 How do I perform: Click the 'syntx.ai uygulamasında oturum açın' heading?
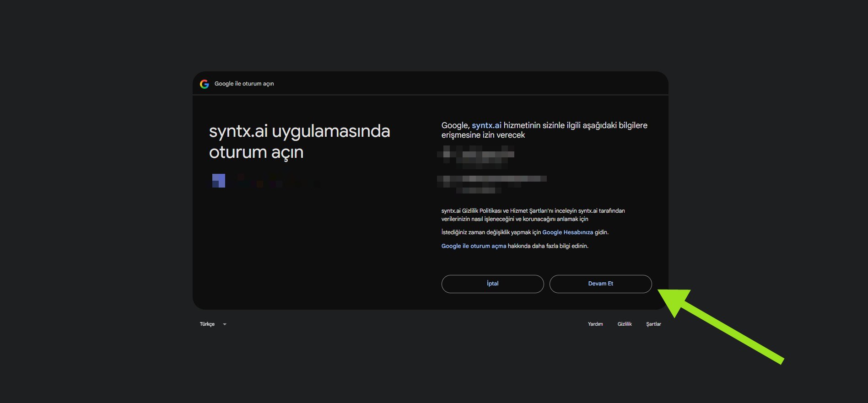click(299, 142)
